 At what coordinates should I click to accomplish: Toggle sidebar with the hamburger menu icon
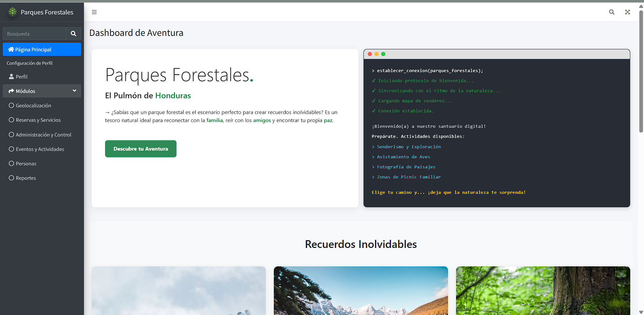pyautogui.click(x=94, y=12)
